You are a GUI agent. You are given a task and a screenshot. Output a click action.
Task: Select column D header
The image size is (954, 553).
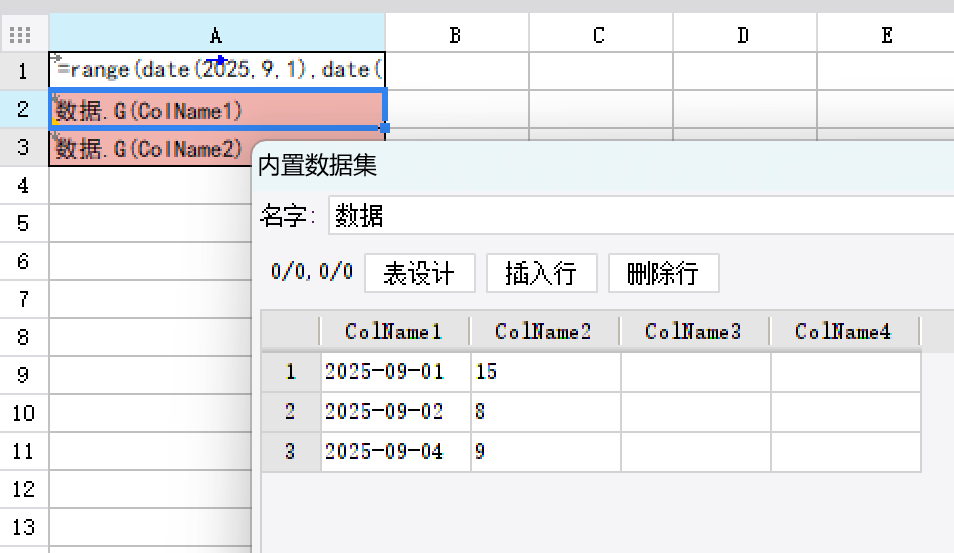pyautogui.click(x=743, y=35)
